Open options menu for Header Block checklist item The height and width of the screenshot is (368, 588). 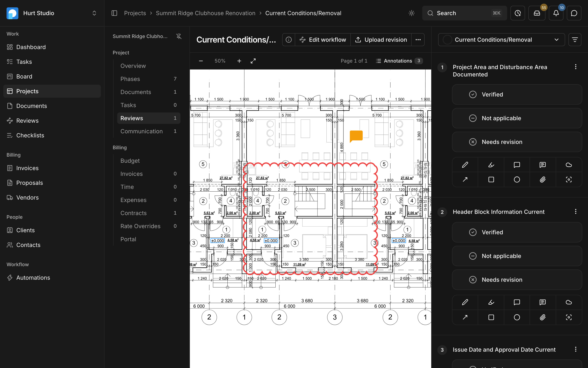point(575,212)
